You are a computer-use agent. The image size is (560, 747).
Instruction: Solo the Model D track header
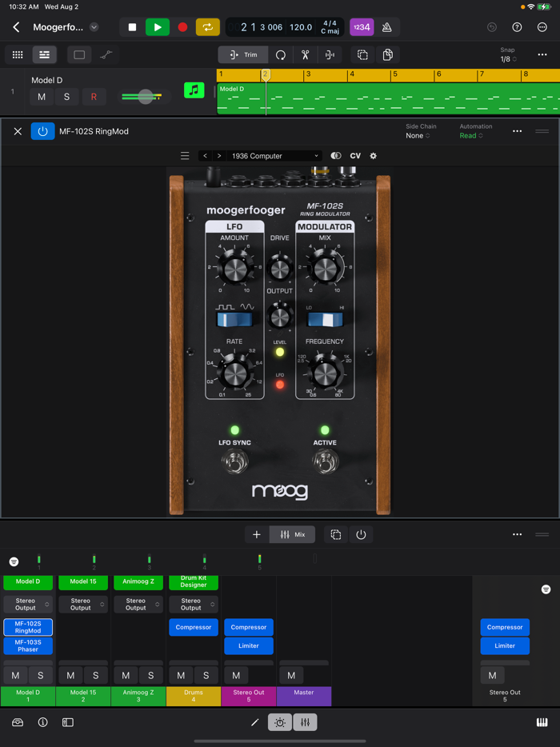[66, 97]
